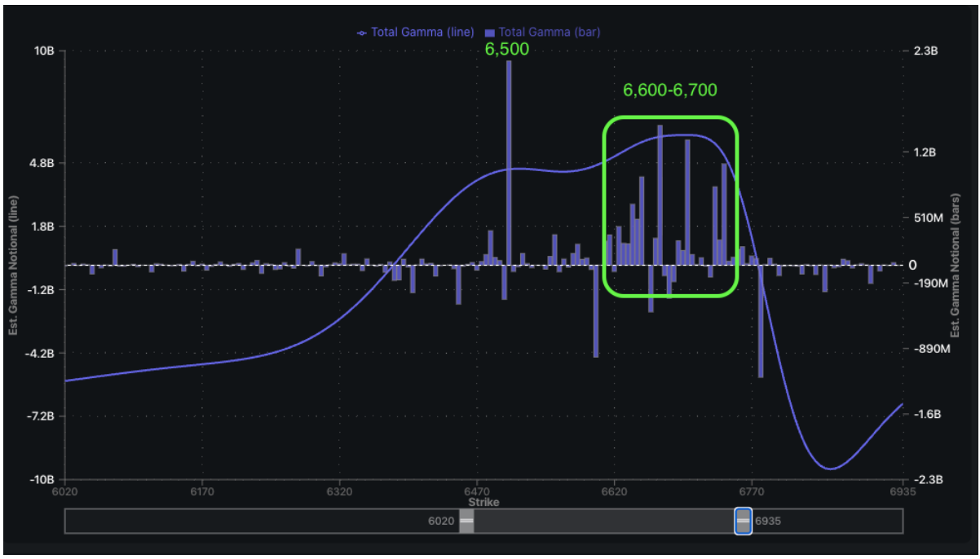Click the -190M right axis value
Viewport: 980px width, 559px height.
pos(932,283)
